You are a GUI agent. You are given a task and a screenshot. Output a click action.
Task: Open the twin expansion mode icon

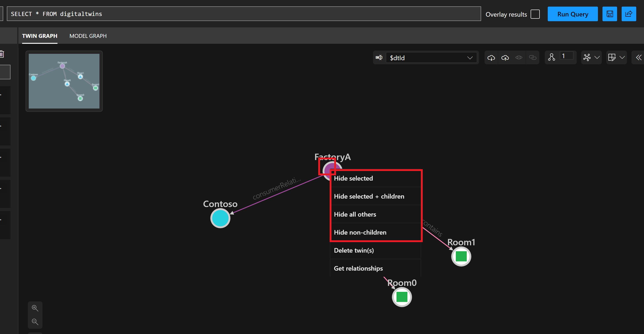coord(552,57)
